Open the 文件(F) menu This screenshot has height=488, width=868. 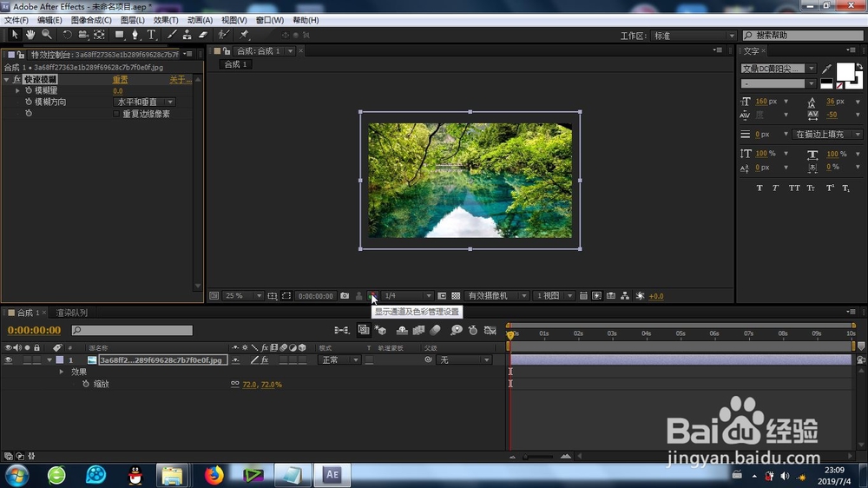16,20
